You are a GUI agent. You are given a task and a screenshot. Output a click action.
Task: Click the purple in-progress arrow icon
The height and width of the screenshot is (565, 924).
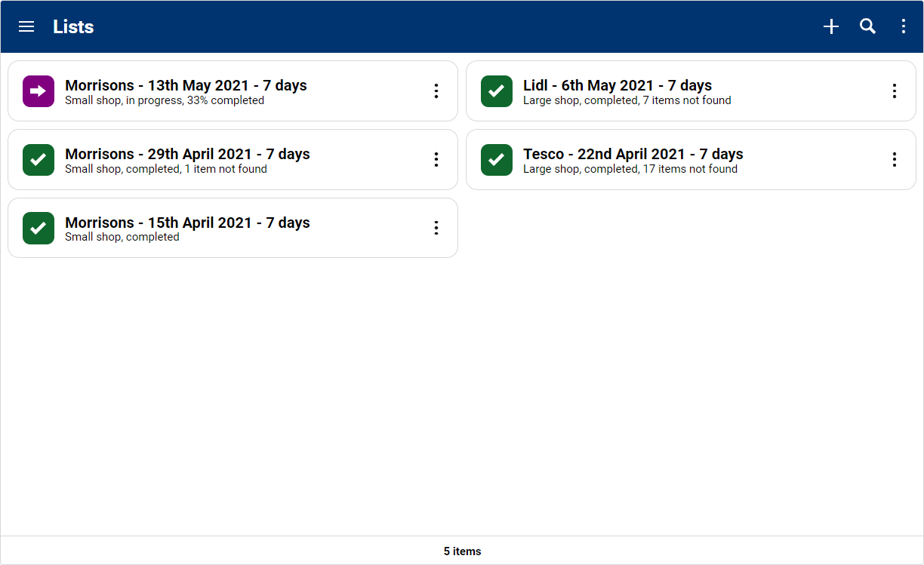point(38,91)
